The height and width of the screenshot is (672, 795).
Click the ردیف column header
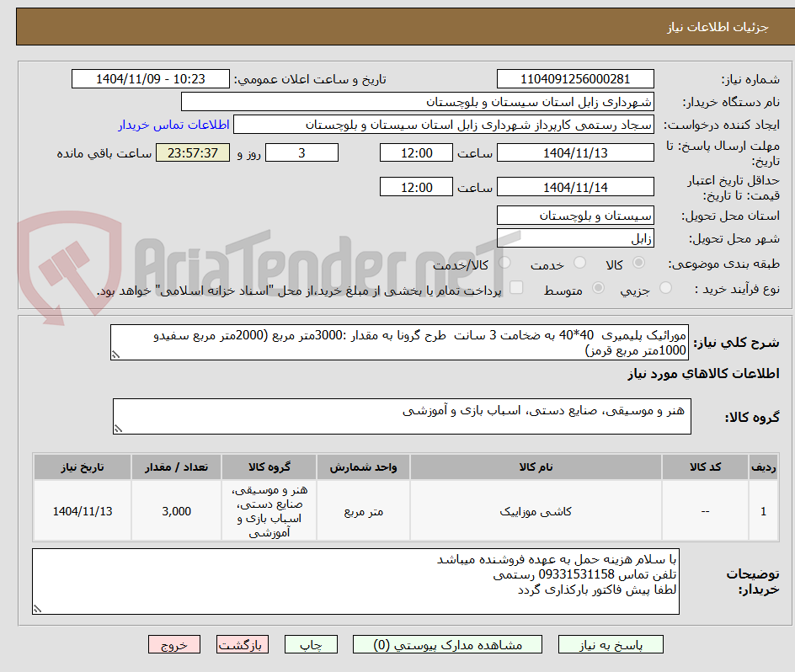[x=764, y=467]
